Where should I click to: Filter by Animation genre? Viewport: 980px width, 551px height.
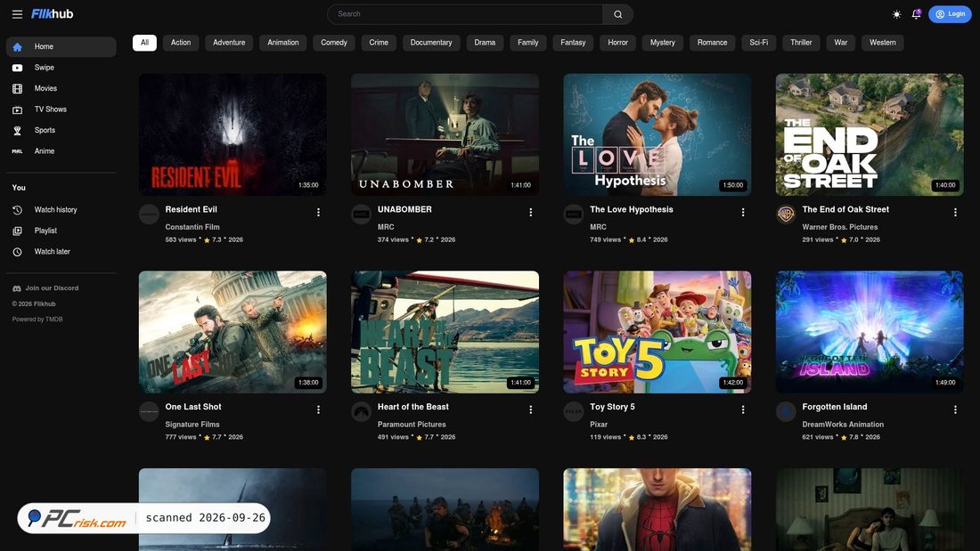click(x=283, y=43)
